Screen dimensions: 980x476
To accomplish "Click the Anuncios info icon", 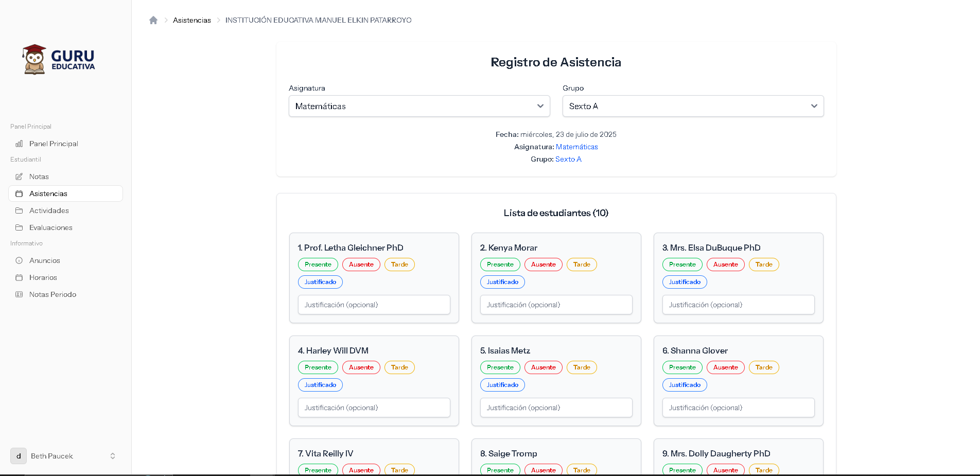I will (19, 260).
